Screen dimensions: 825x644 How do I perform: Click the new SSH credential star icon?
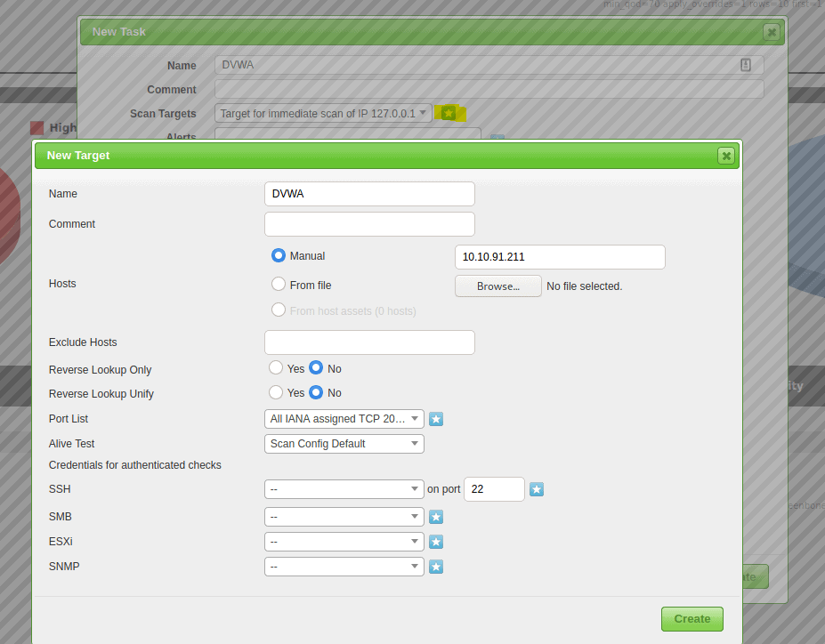tap(536, 489)
